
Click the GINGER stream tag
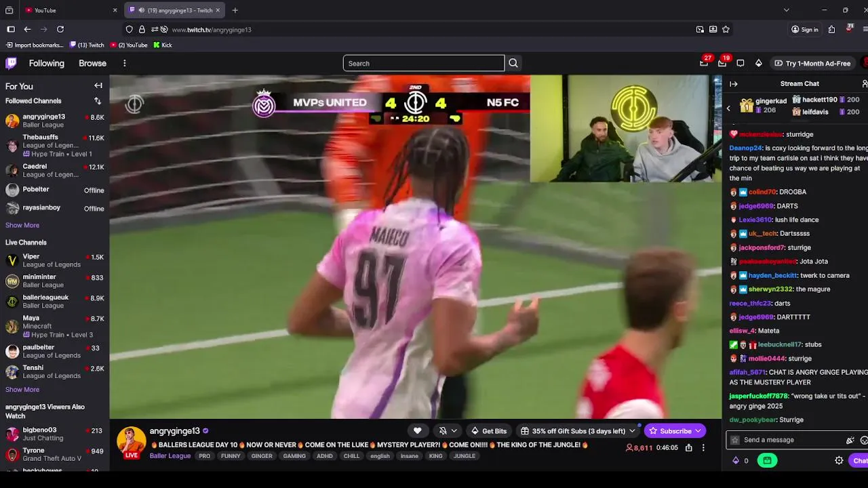pos(262,456)
